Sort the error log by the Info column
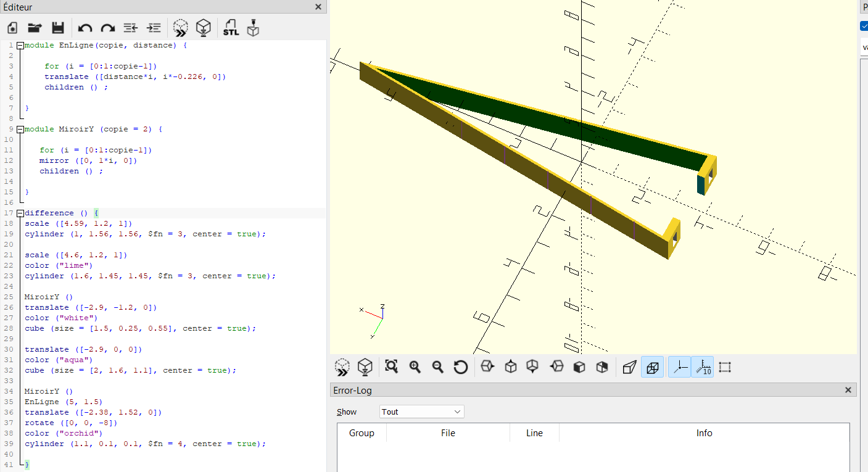 point(704,433)
